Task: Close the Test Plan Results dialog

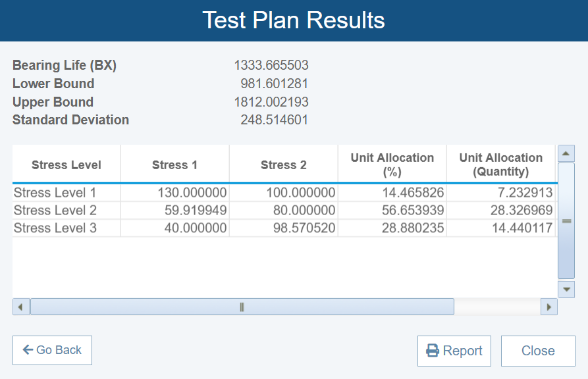Action: click(x=538, y=351)
